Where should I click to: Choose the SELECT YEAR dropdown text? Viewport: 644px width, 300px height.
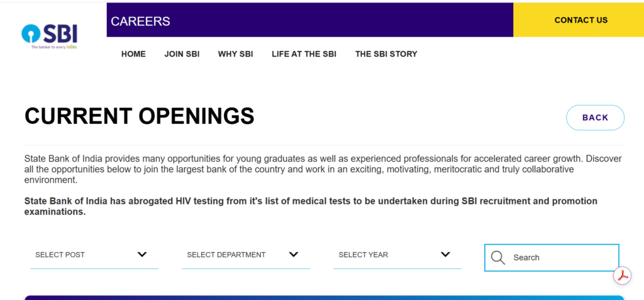tap(364, 255)
